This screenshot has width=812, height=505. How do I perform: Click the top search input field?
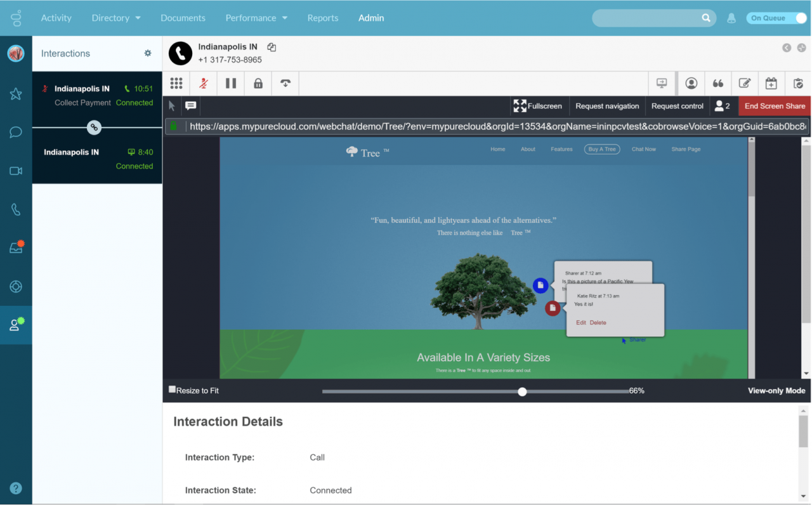click(x=647, y=18)
